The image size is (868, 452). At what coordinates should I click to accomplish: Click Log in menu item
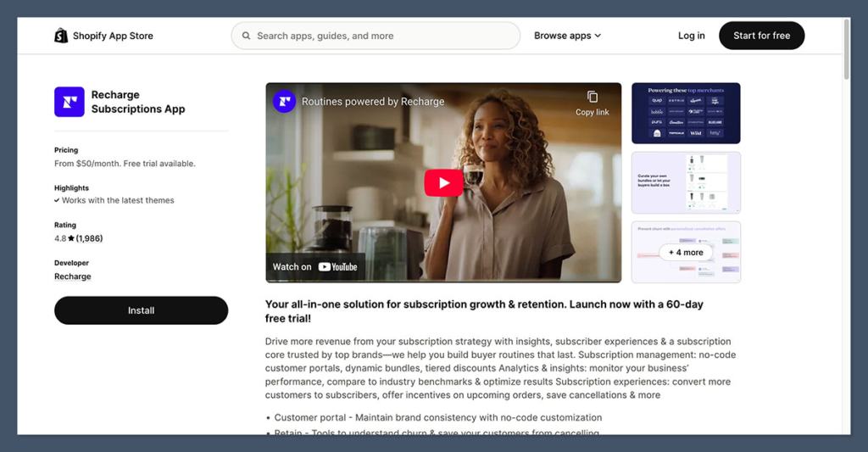[691, 36]
